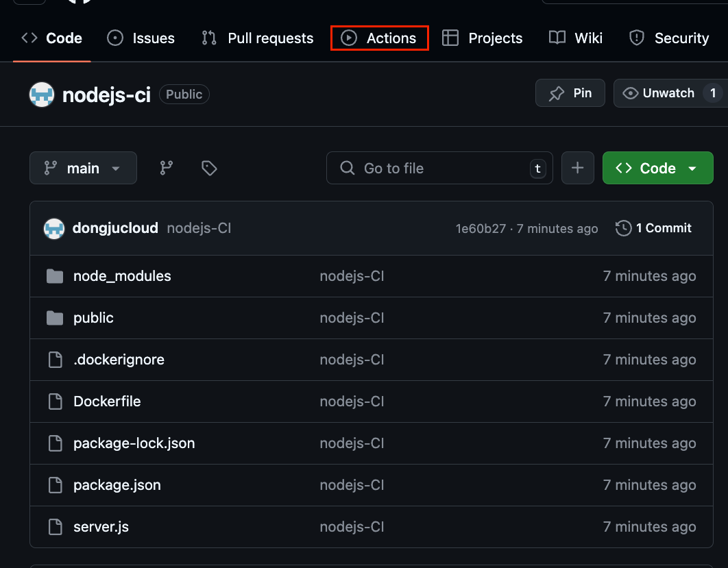Click '7 minutes ago' in the Dockerfile row
Viewport: 728px width, 568px height.
click(x=650, y=402)
